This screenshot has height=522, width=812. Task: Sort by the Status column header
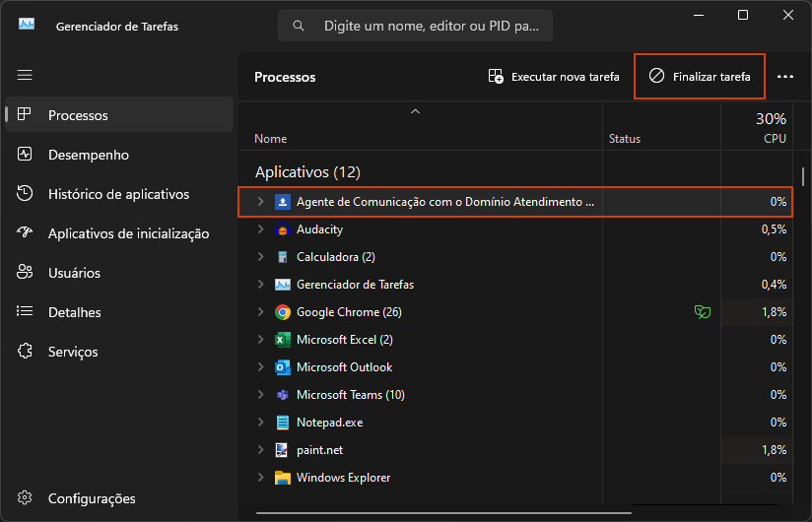click(x=625, y=139)
